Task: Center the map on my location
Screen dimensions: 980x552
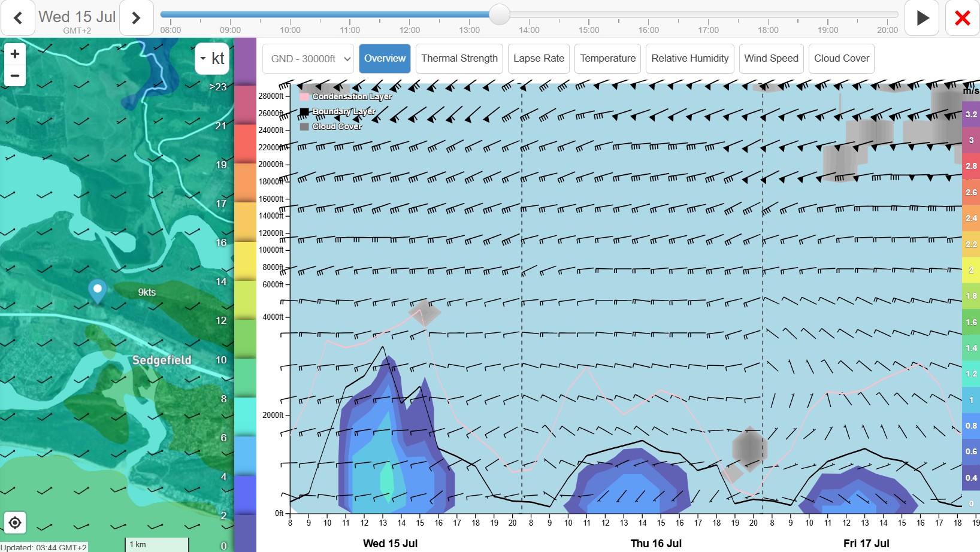Action: coord(15,523)
